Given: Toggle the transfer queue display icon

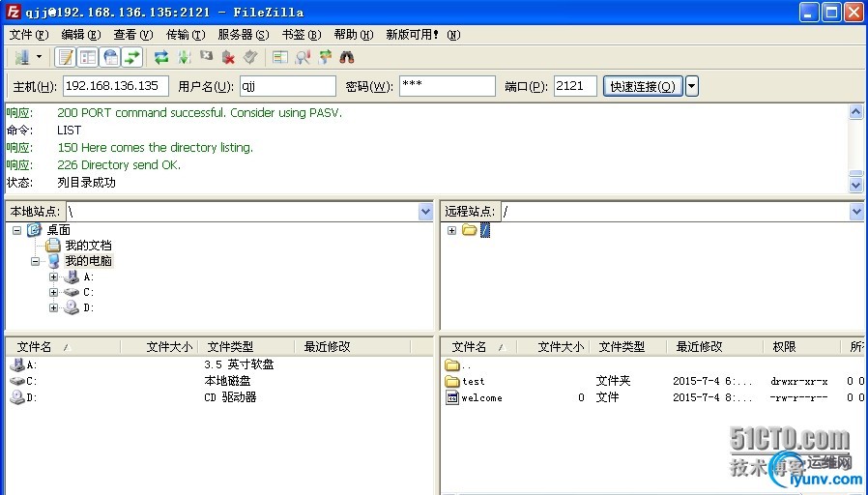Looking at the screenshot, I should pyautogui.click(x=132, y=57).
